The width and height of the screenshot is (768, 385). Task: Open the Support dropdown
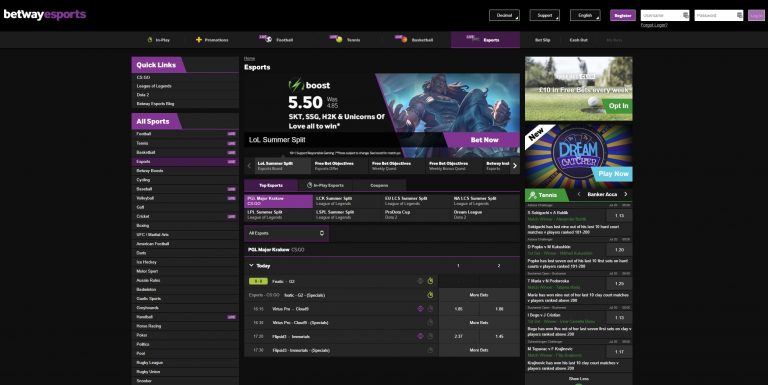click(x=545, y=15)
